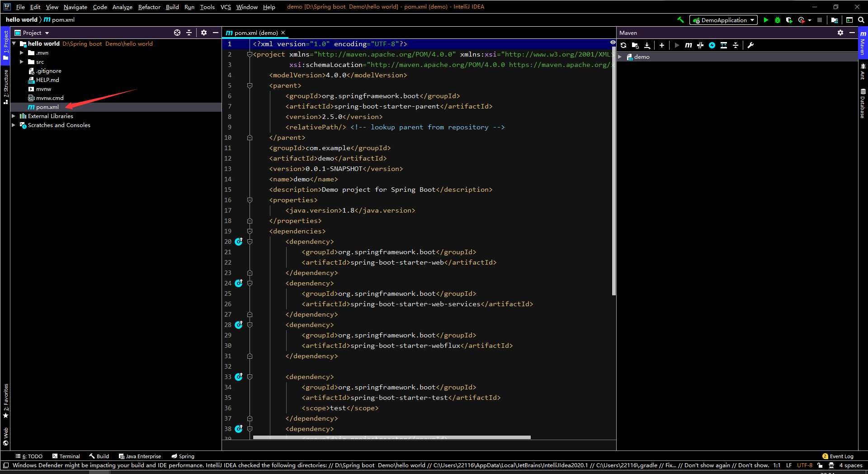Click Execute Maven Goal icon

[x=689, y=45]
